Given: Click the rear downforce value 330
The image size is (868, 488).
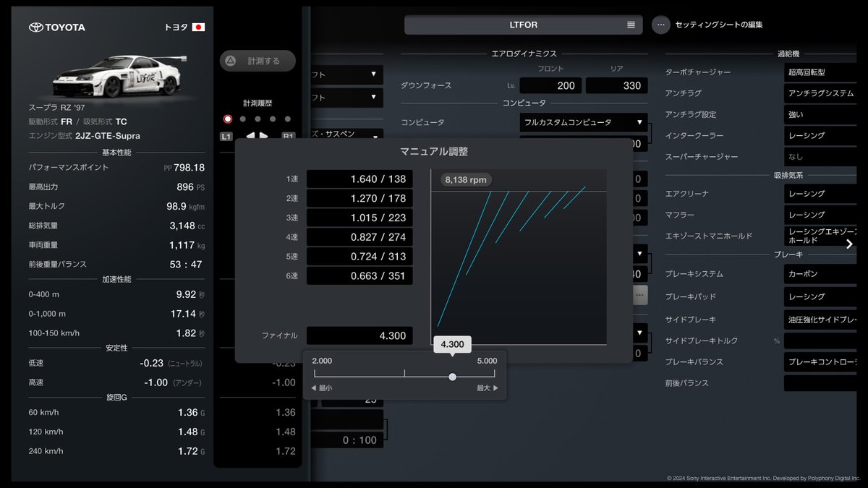Looking at the screenshot, I should click(x=617, y=85).
